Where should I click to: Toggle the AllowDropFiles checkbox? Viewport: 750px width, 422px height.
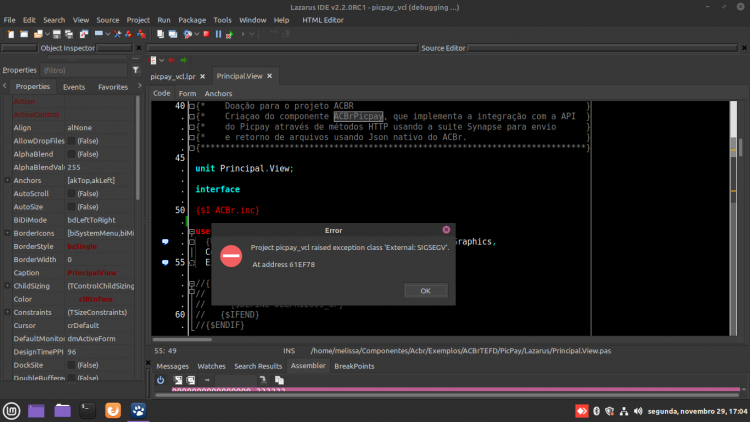pos(71,141)
